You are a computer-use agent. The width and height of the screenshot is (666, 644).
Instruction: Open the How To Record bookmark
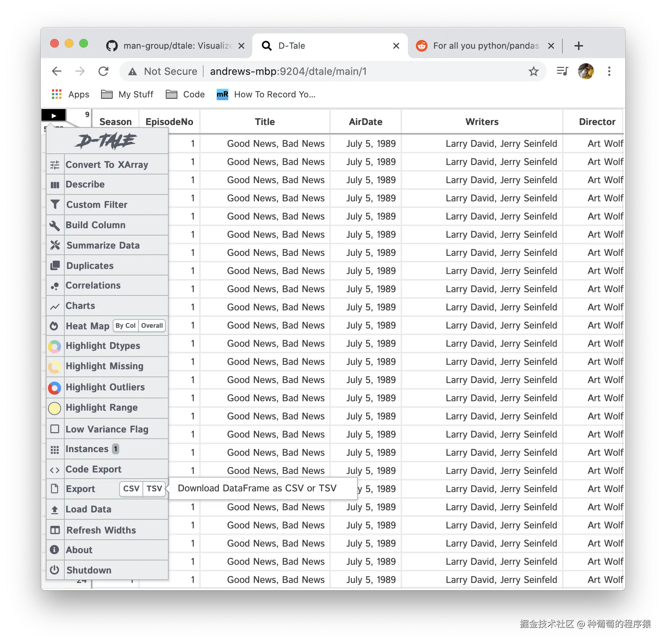coord(266,94)
